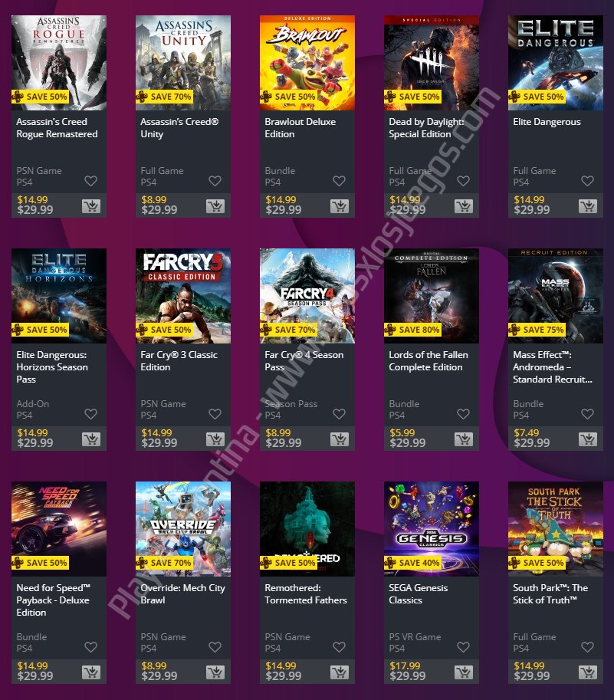
Task: Add SEGA Genesis Classics to cart
Action: (x=464, y=672)
